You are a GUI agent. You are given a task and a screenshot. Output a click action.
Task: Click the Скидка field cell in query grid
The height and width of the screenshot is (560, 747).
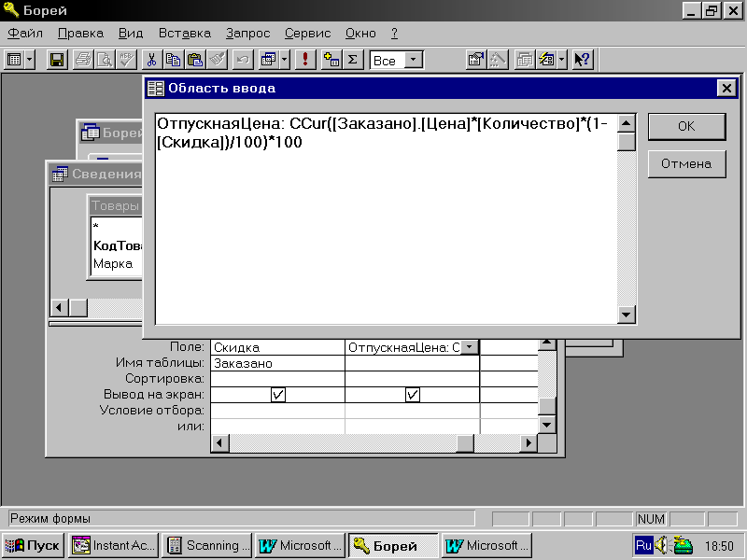277,347
